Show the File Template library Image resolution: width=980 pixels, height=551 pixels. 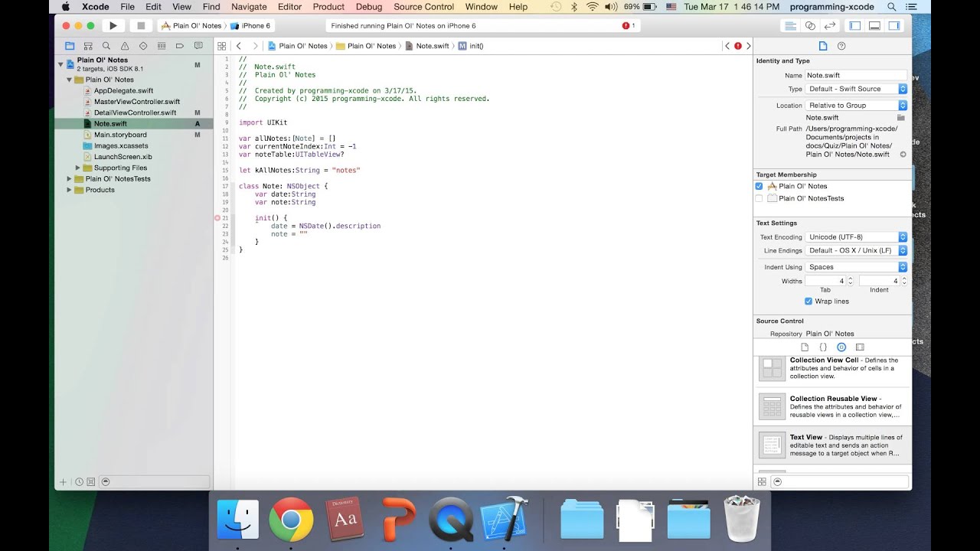click(x=805, y=347)
